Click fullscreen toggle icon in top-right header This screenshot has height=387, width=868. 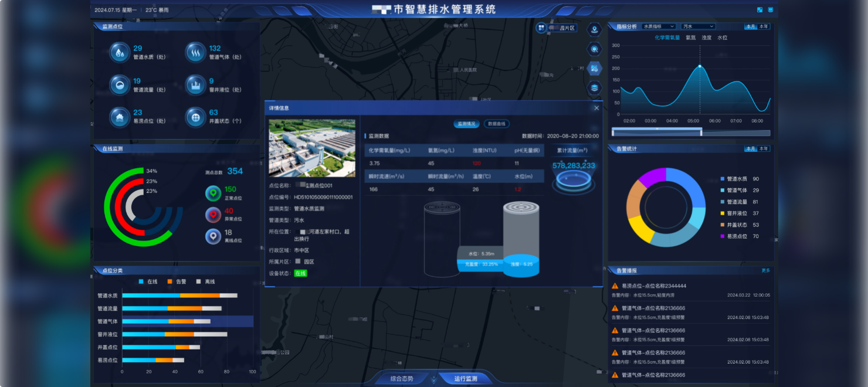click(760, 10)
